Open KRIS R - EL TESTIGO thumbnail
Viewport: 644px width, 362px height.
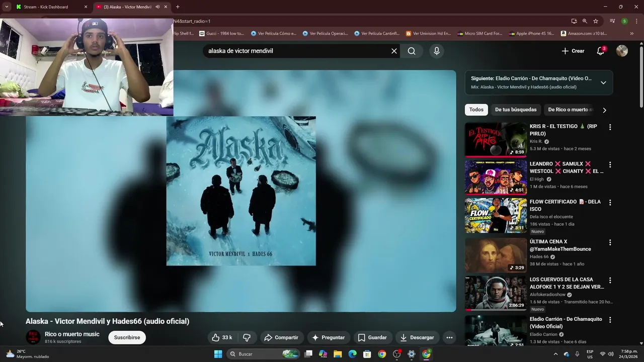tap(496, 139)
